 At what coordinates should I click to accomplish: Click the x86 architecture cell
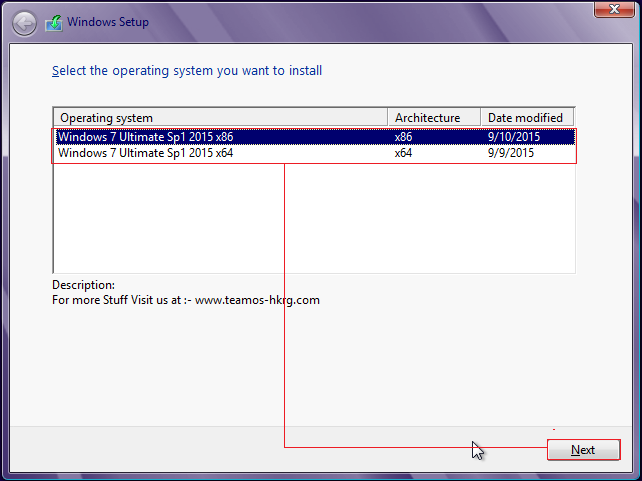click(x=403, y=137)
